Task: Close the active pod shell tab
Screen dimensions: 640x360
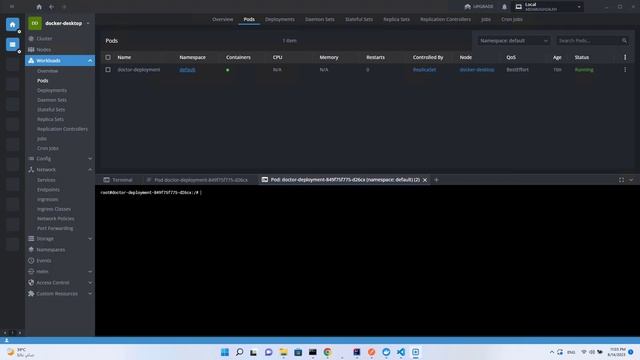Action: [x=425, y=180]
